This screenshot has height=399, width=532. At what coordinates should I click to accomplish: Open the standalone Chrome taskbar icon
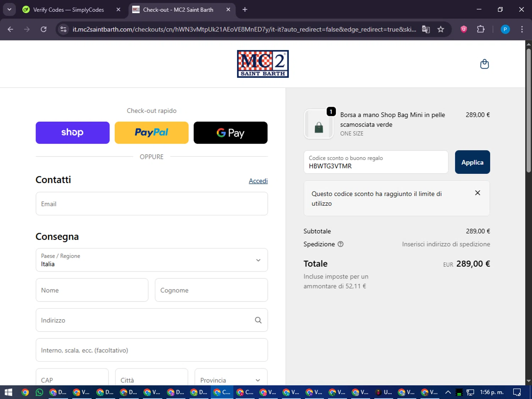click(25, 392)
